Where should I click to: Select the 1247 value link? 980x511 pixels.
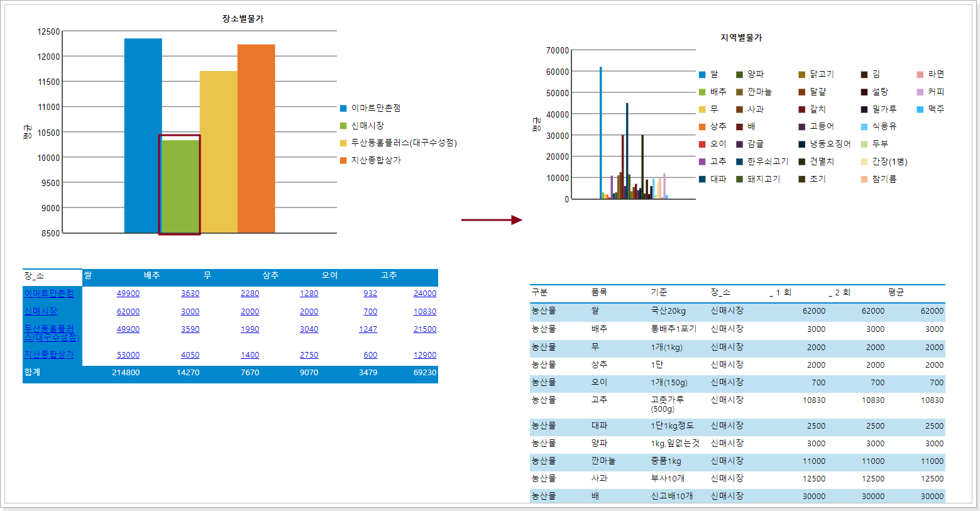(368, 329)
